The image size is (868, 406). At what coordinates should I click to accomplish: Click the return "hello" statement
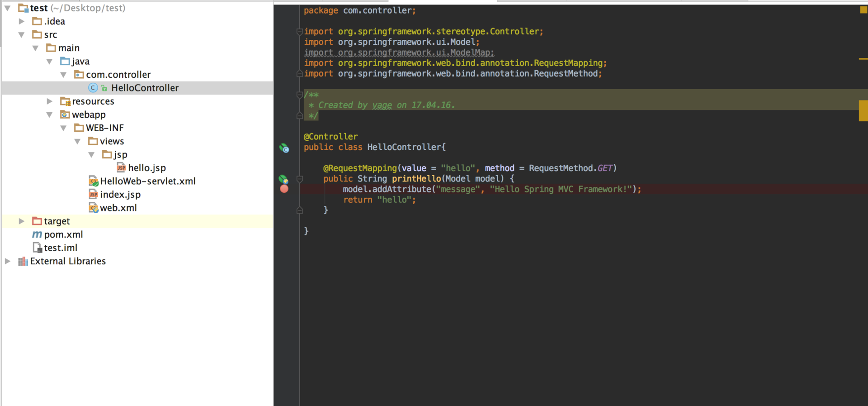pyautogui.click(x=379, y=200)
